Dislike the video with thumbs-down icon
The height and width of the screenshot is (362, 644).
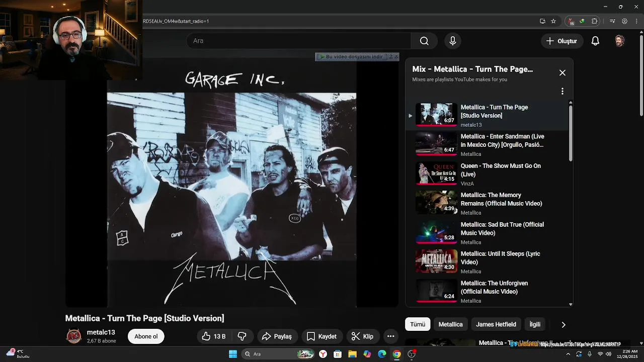pos(242,336)
